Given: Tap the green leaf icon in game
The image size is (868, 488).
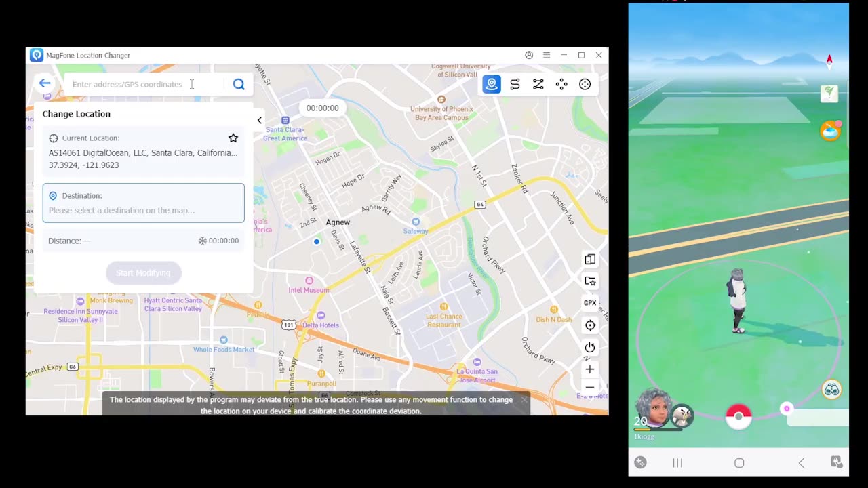Looking at the screenshot, I should click(x=829, y=94).
